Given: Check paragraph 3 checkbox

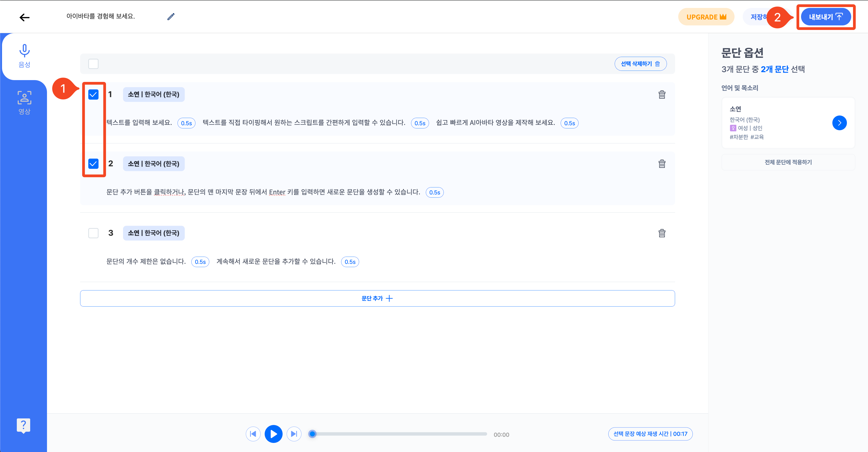Looking at the screenshot, I should click(93, 233).
